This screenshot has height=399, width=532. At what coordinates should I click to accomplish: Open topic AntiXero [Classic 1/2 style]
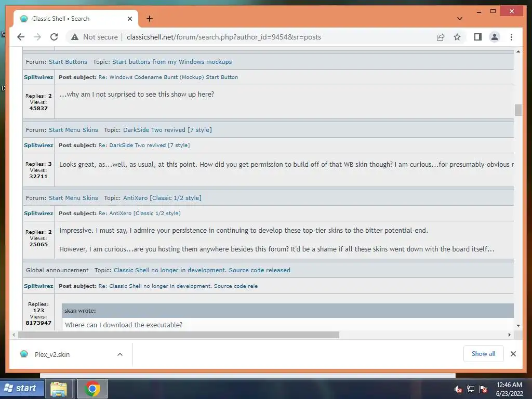click(x=162, y=198)
